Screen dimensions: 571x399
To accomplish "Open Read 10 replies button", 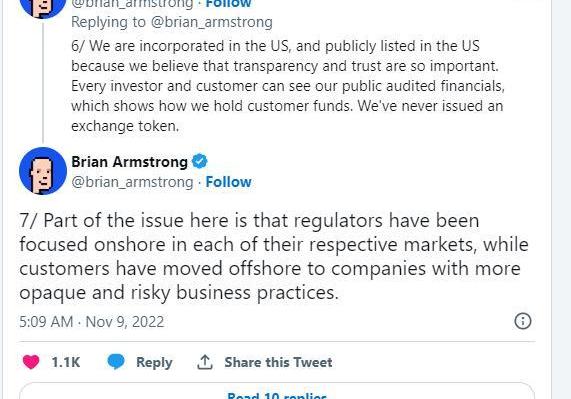I will point(277,393).
